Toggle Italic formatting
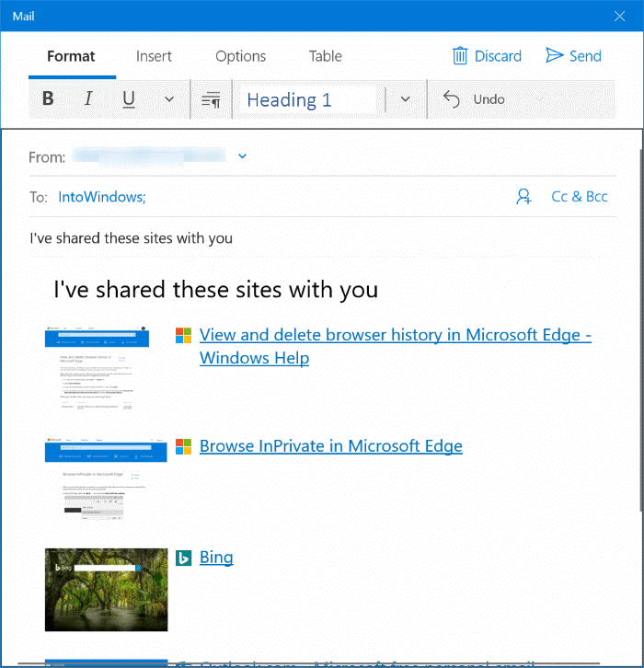 tap(88, 99)
